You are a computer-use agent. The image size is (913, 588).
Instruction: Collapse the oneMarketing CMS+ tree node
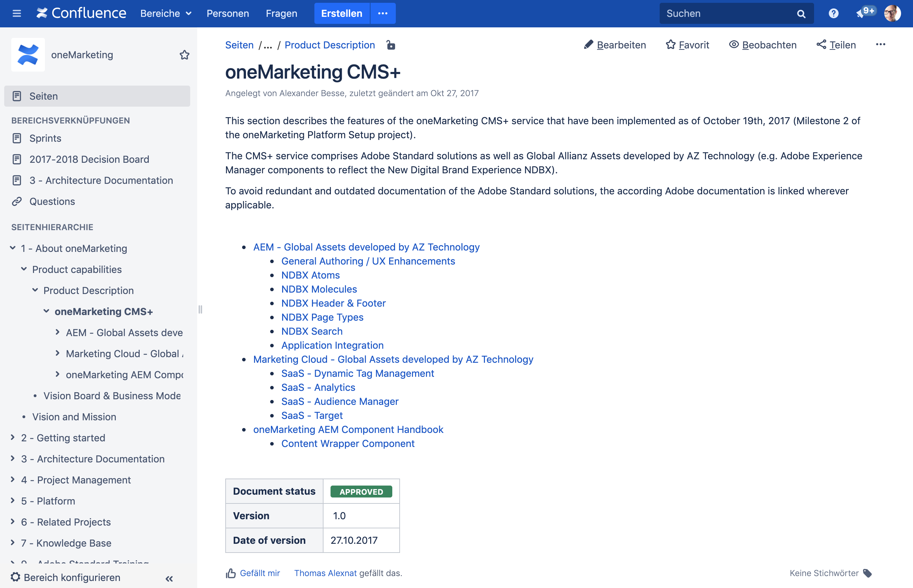pos(46,311)
